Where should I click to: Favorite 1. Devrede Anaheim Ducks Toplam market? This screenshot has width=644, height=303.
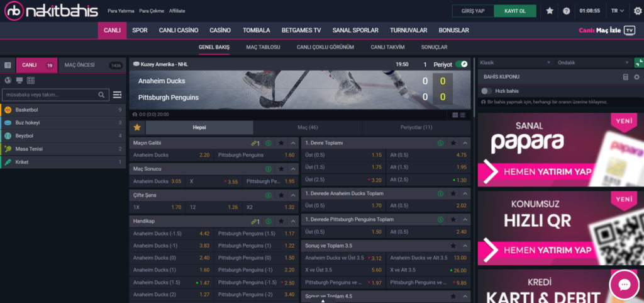[453, 193]
